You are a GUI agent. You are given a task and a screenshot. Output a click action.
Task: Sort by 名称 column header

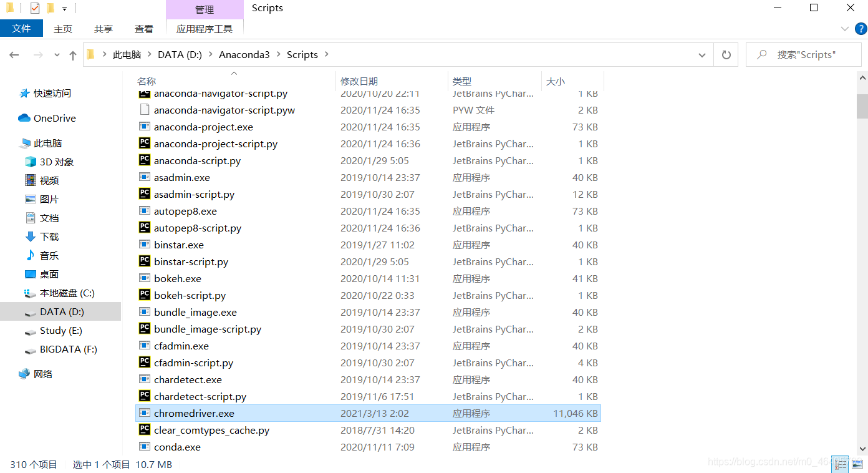[x=234, y=81]
